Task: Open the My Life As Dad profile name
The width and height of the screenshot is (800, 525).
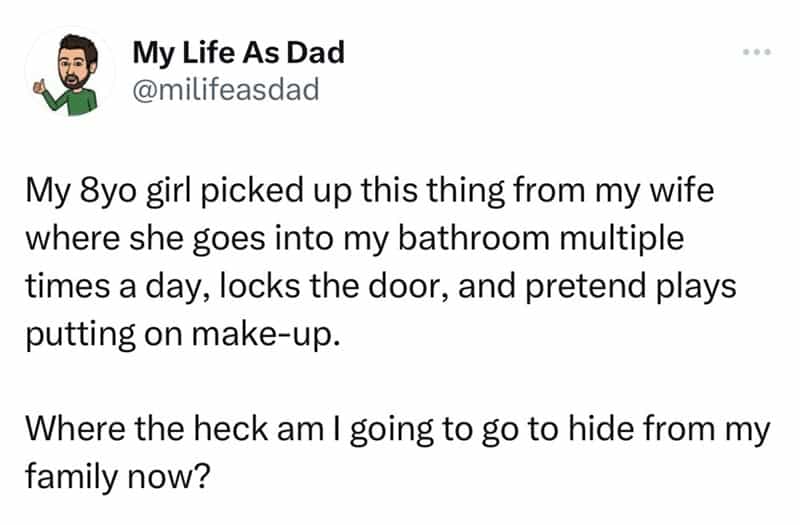Action: click(237, 52)
